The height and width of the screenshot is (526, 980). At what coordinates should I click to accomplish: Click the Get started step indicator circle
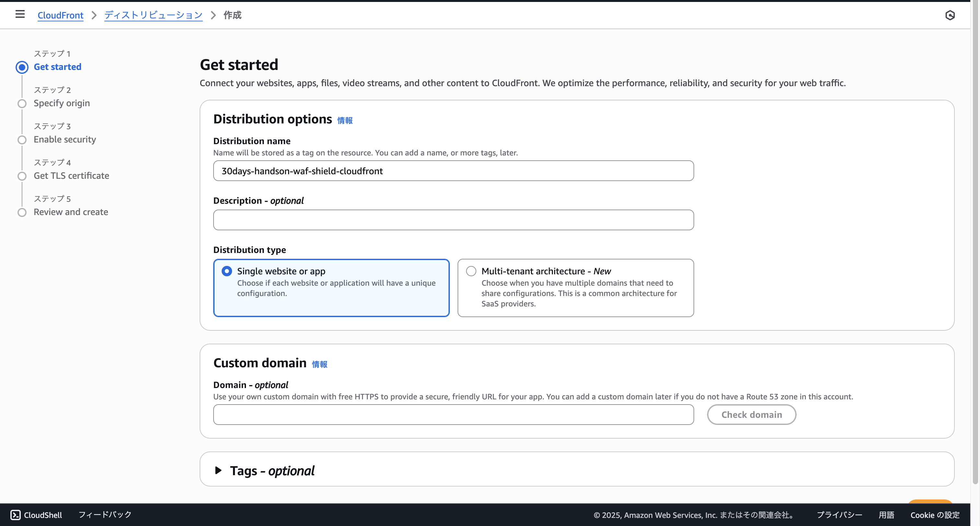click(22, 67)
